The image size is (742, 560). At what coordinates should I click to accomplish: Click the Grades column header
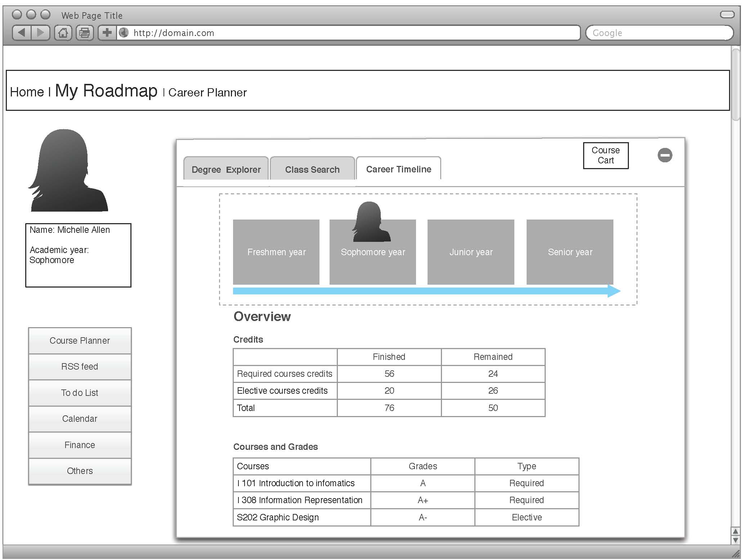coord(423,466)
